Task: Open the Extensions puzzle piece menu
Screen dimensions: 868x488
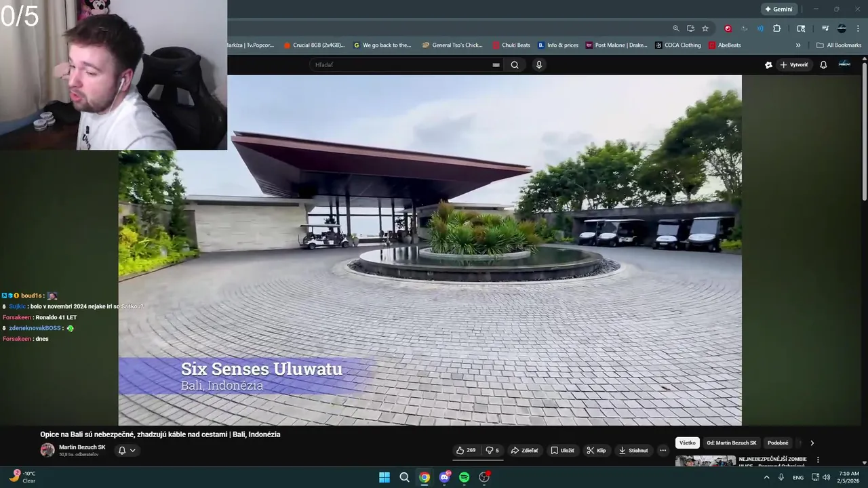Action: click(777, 28)
